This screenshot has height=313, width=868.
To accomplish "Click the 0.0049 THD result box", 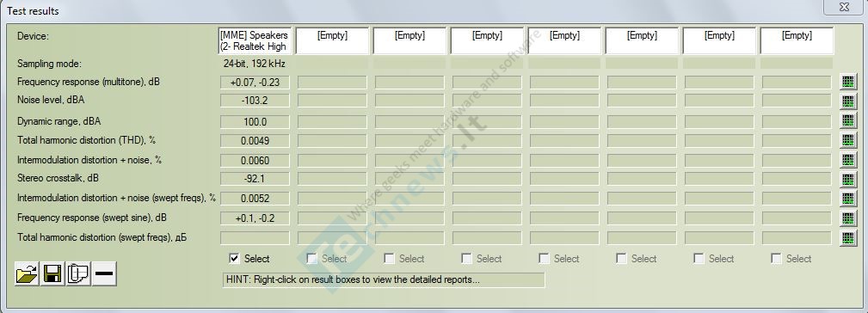I will (x=255, y=140).
